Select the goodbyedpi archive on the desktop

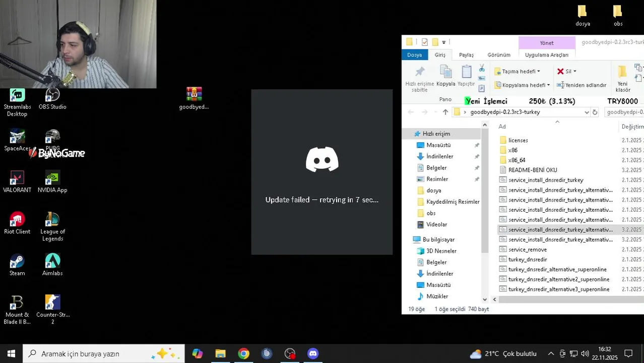pos(194,98)
